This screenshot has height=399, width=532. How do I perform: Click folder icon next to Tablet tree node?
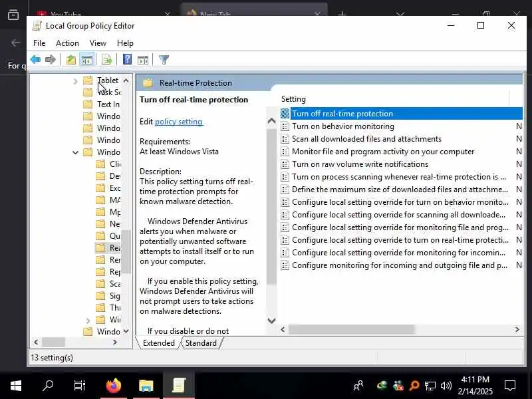[x=88, y=80]
